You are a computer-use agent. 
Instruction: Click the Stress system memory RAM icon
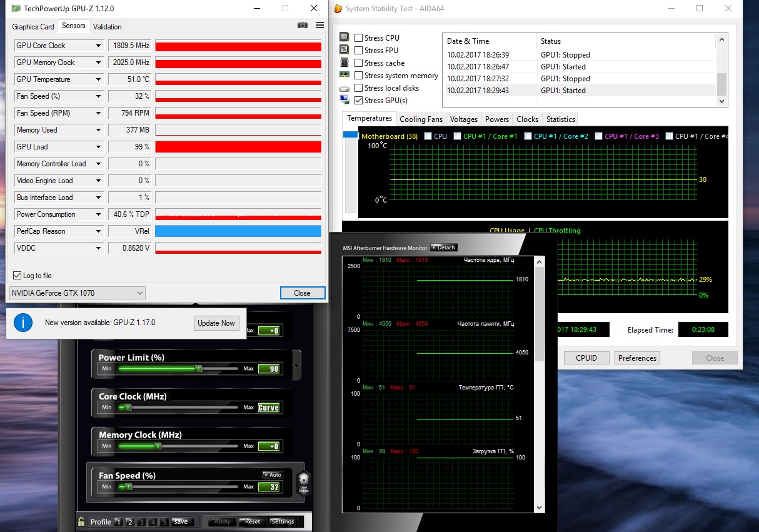click(x=344, y=75)
